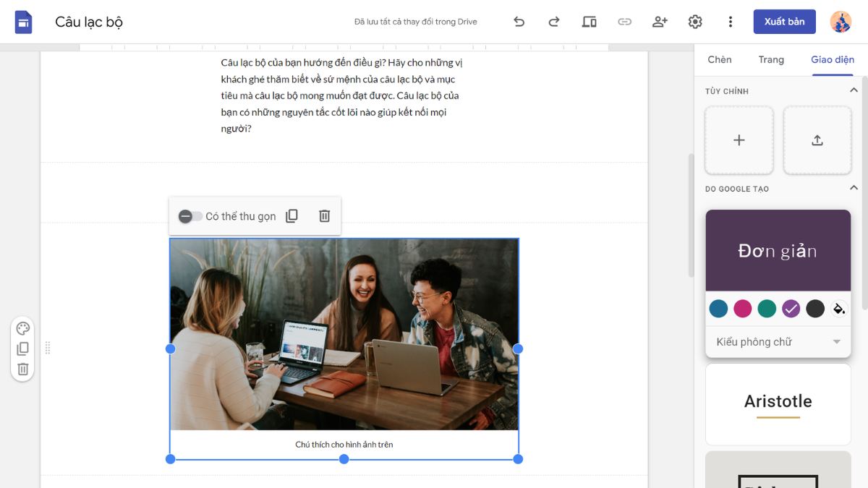Choose the teal theme color
The width and height of the screenshot is (868, 488).
pyautogui.click(x=767, y=309)
